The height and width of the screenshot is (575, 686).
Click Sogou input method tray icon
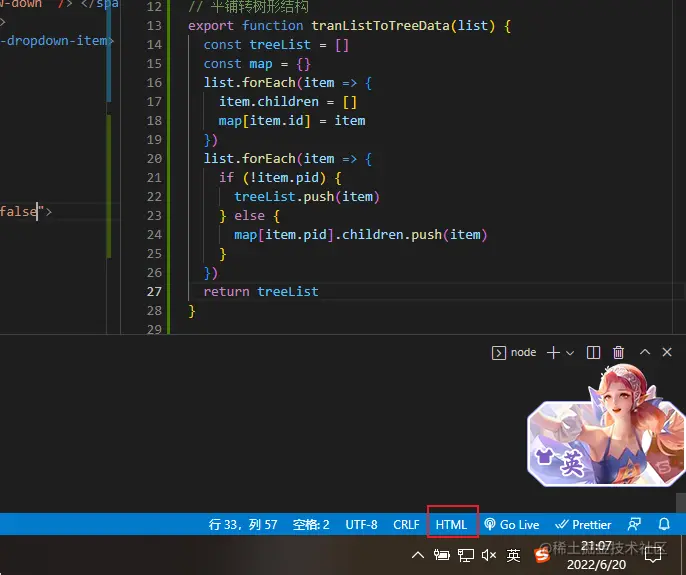pos(542,555)
